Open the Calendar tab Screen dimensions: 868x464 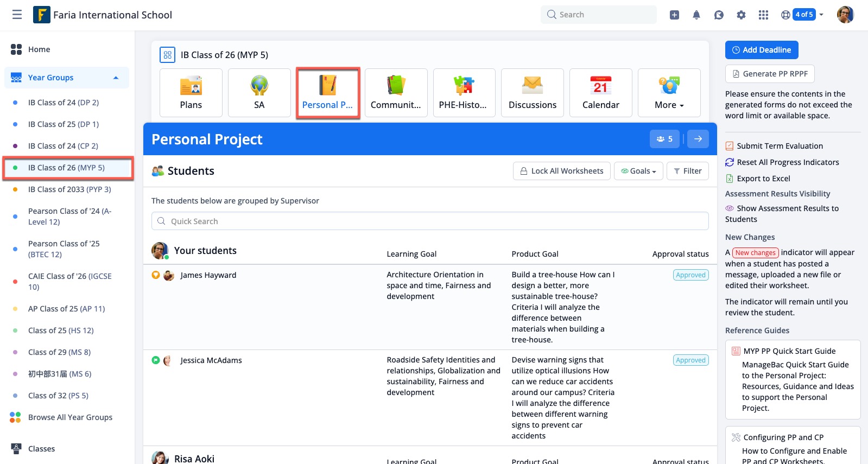click(x=601, y=93)
